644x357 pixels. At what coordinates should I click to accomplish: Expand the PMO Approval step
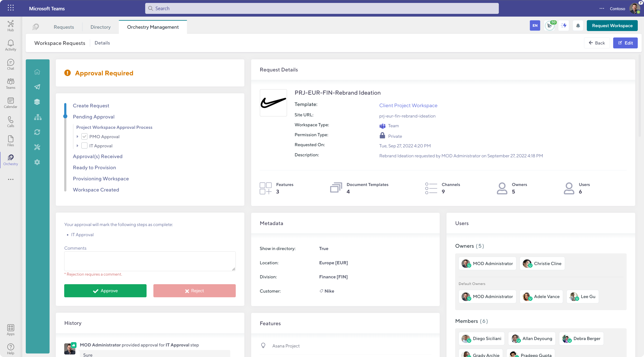tap(77, 137)
